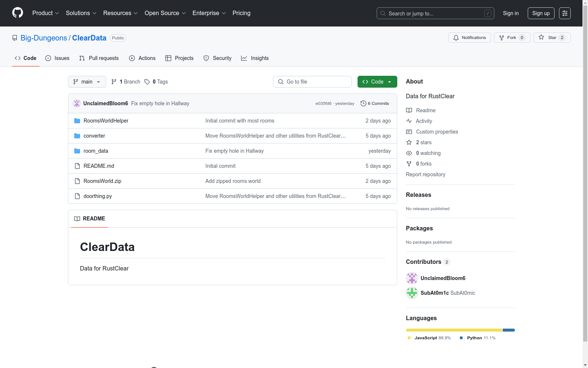Open 'Initial commit with most rooms' message
The width and height of the screenshot is (588, 368).
coord(240,121)
